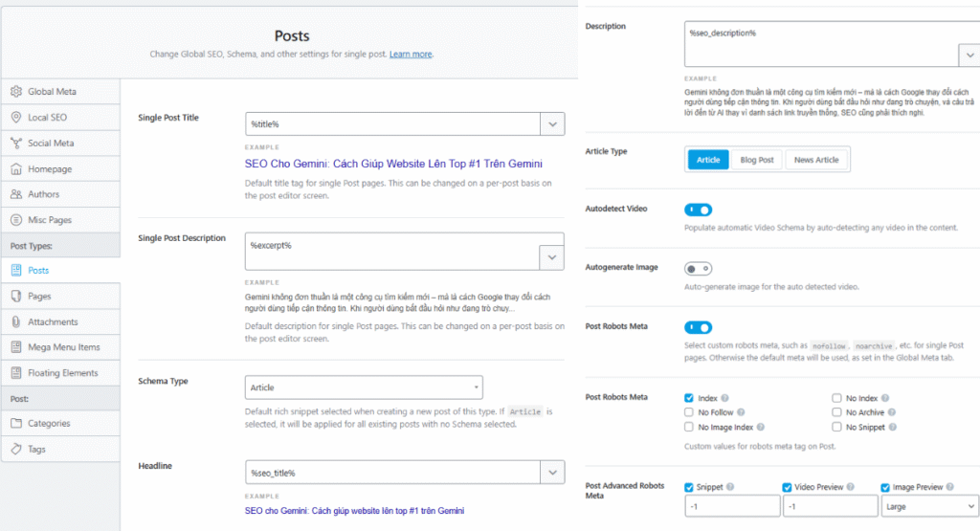Viewport: 980px width, 531px height.
Task: Click the Attachments icon in sidebar
Action: point(16,322)
